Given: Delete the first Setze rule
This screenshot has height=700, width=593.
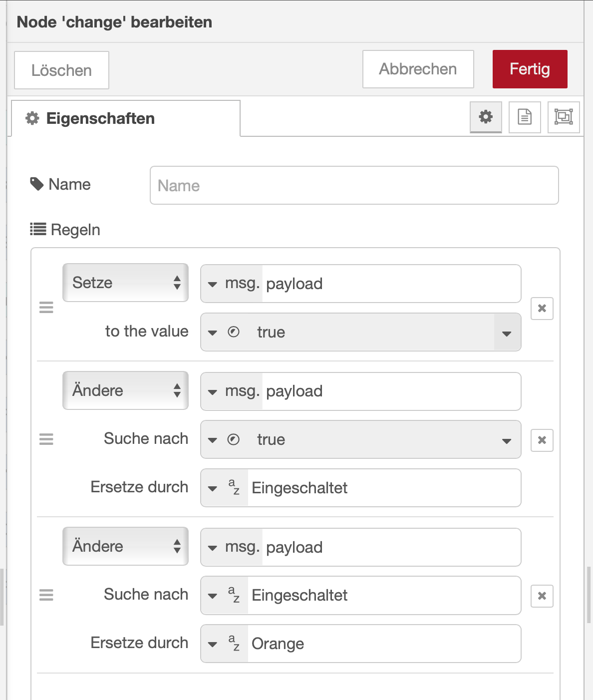Looking at the screenshot, I should coord(542,309).
